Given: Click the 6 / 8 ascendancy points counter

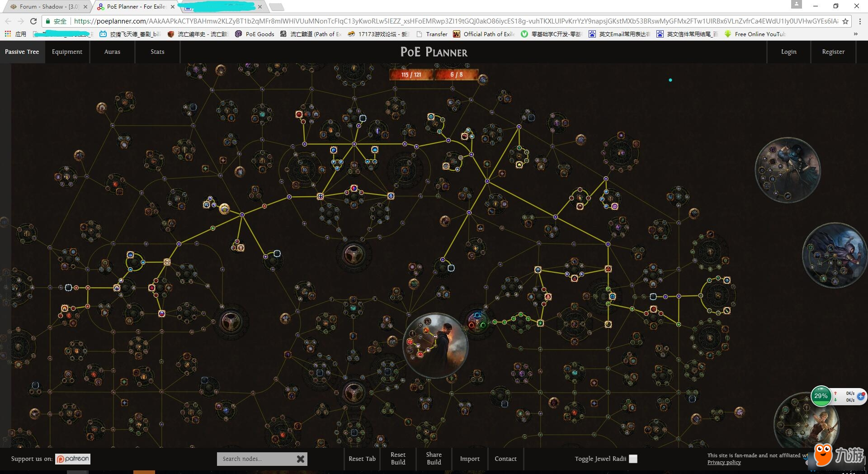Looking at the screenshot, I should (456, 75).
